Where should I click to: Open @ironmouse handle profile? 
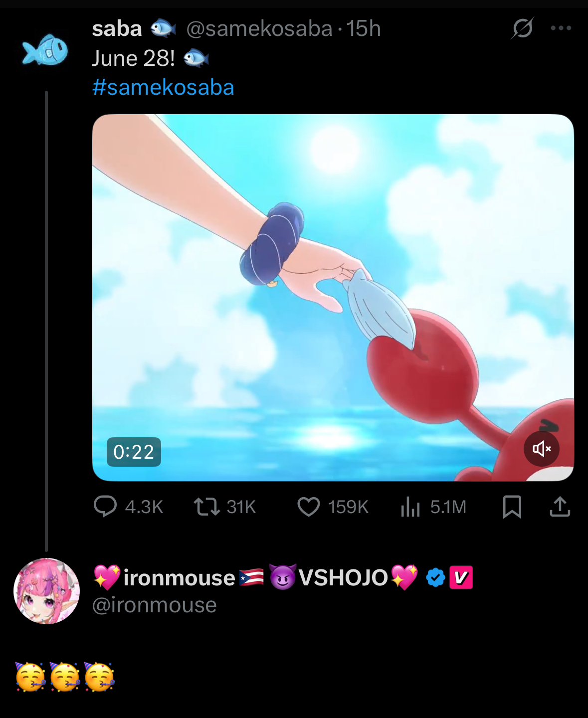click(155, 605)
